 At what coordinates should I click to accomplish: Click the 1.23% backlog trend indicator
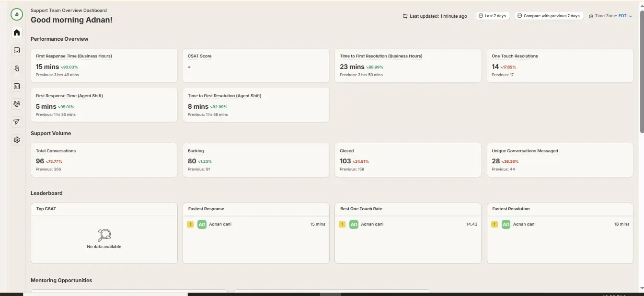pos(205,162)
